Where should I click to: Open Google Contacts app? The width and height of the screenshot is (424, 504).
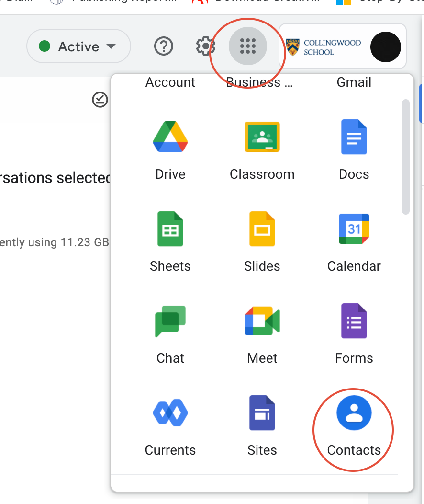(354, 425)
